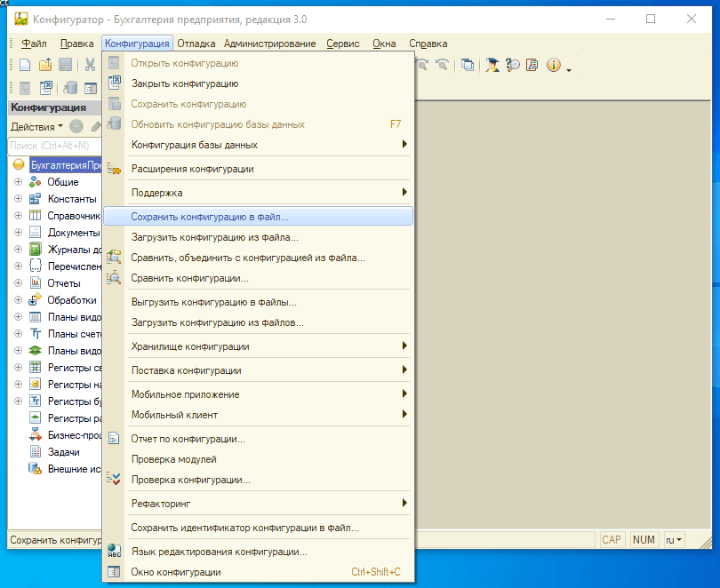This screenshot has height=588, width=720.
Task: Expand the Документы tree node
Action: pos(17,233)
